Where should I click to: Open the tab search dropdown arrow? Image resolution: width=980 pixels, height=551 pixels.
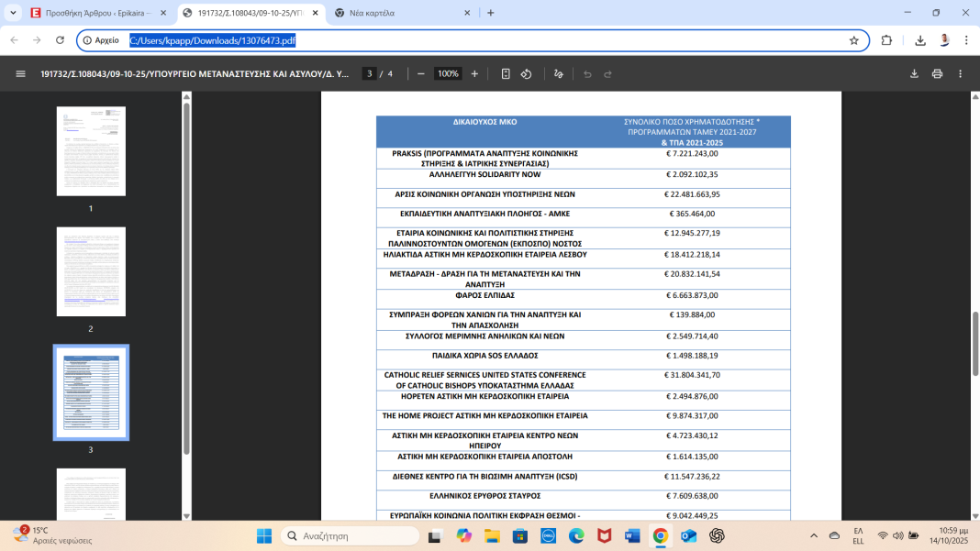[13, 13]
